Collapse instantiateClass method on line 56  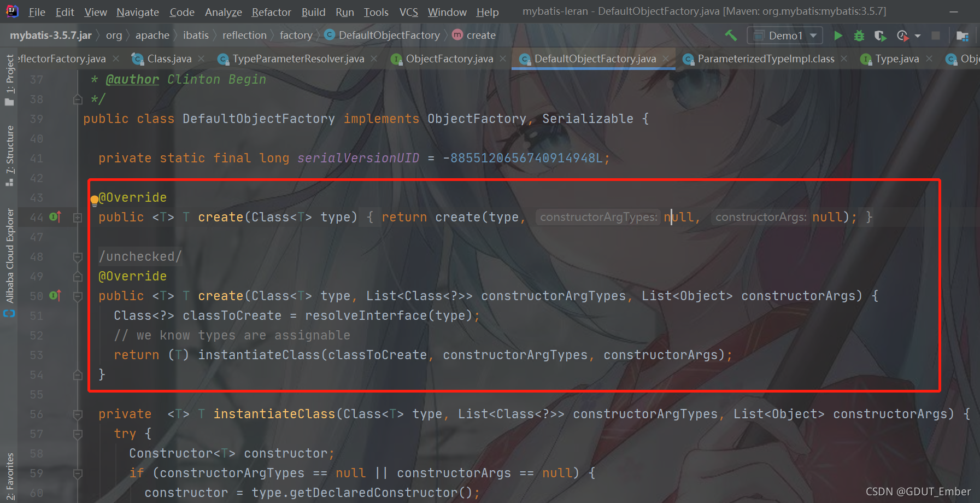pyautogui.click(x=78, y=414)
